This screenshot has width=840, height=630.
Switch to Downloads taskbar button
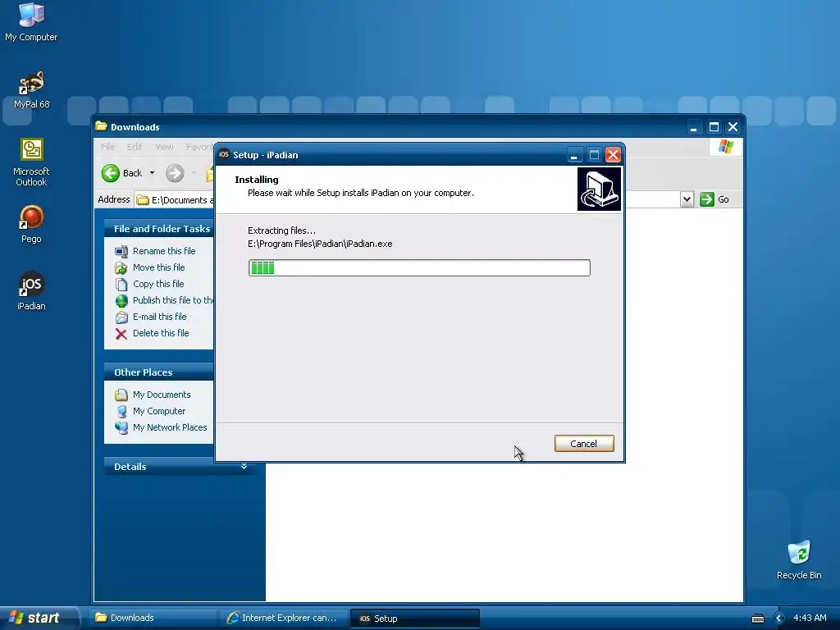tap(152, 618)
